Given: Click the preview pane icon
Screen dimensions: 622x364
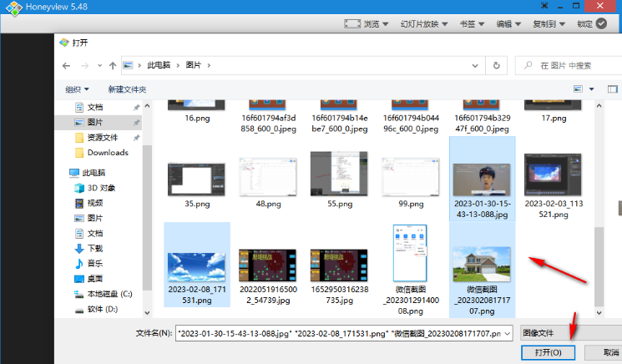Looking at the screenshot, I should click(613, 88).
